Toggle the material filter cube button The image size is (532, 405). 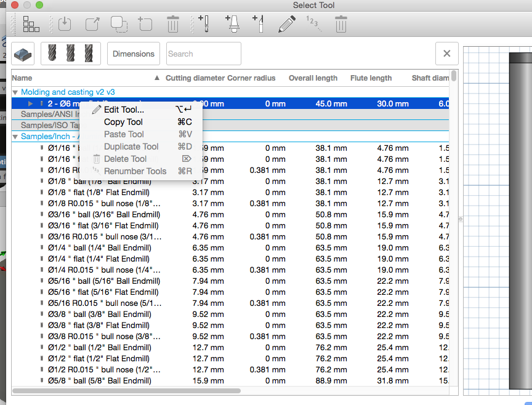pos(23,54)
